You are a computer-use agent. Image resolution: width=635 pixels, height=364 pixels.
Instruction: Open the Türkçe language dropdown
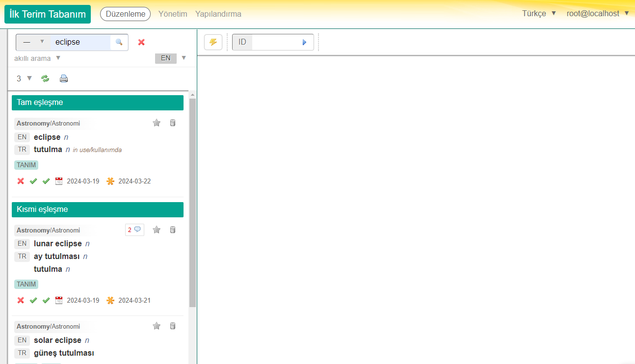point(539,14)
